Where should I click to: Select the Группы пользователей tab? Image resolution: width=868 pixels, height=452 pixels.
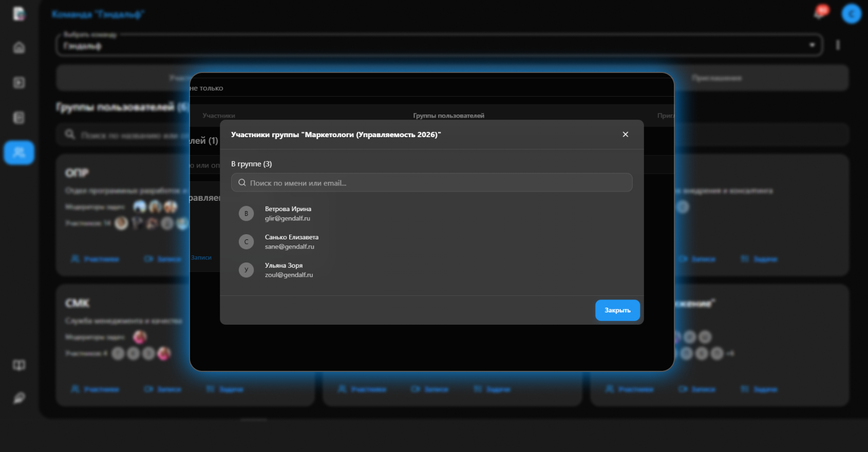coord(448,116)
